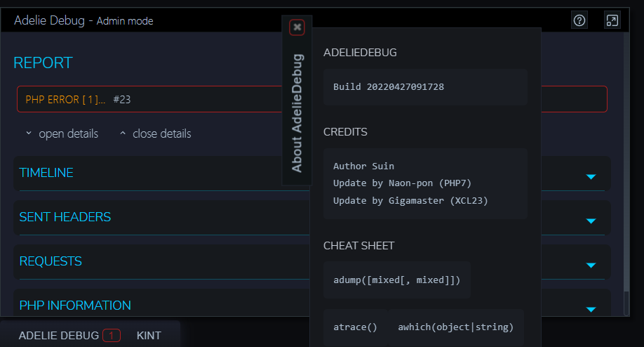
Task: Click the adump cheat sheet snippet
Action: pos(397,280)
